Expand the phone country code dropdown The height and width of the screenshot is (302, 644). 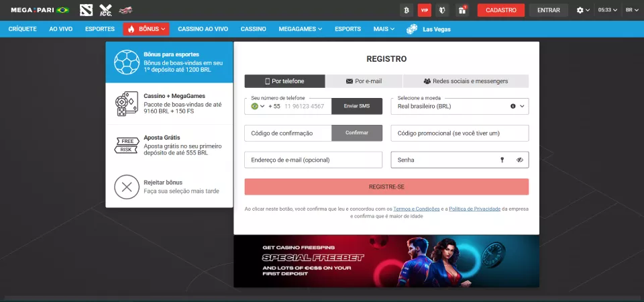coord(258,106)
